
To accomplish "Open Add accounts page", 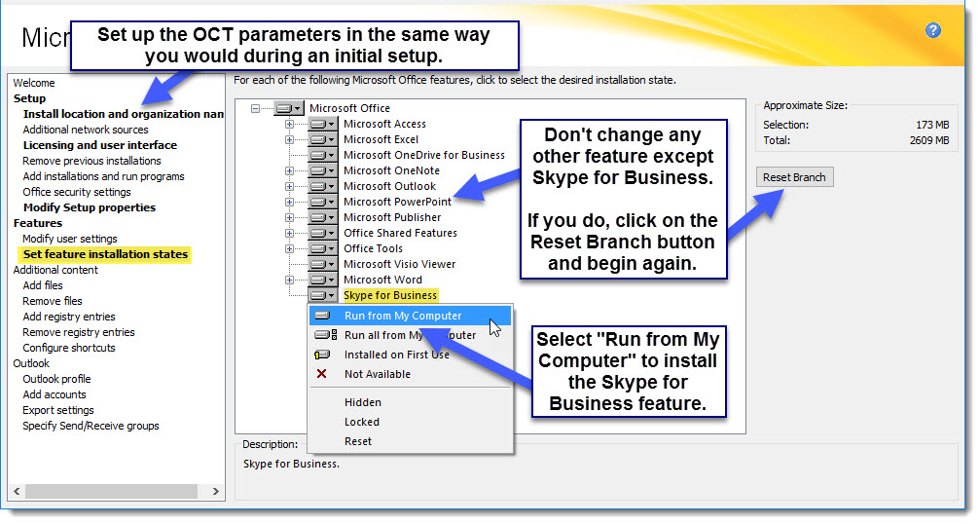I will coord(54,394).
